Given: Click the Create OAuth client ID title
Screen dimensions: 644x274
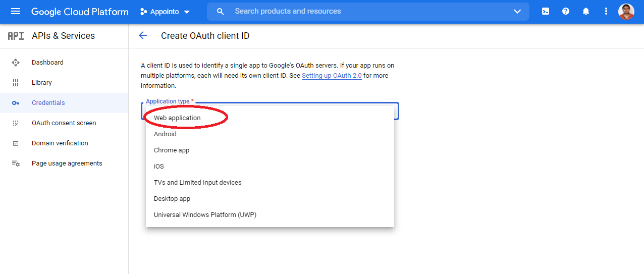Looking at the screenshot, I should [x=205, y=36].
